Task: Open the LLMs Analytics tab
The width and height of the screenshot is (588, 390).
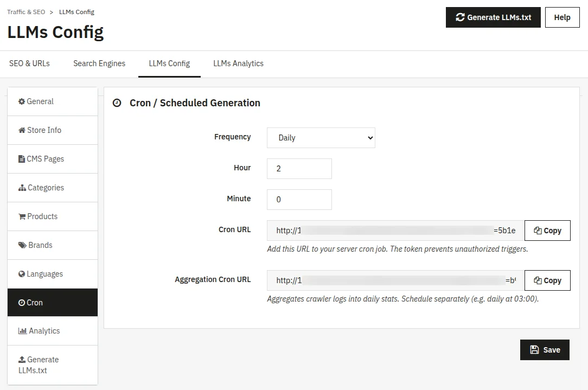Action: (239, 63)
